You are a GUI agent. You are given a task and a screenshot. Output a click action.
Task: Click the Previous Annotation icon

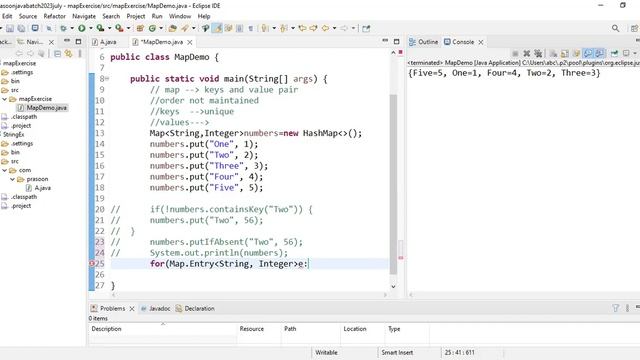coord(284,28)
